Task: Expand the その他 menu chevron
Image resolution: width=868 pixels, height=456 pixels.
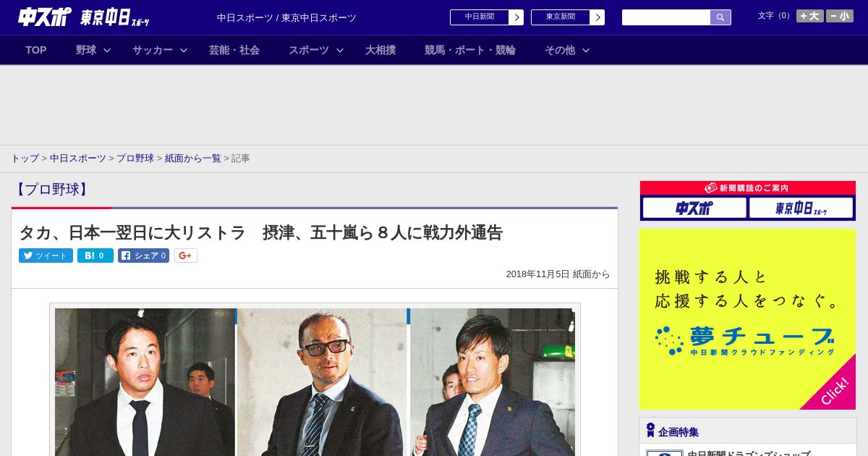Action: pyautogui.click(x=586, y=50)
